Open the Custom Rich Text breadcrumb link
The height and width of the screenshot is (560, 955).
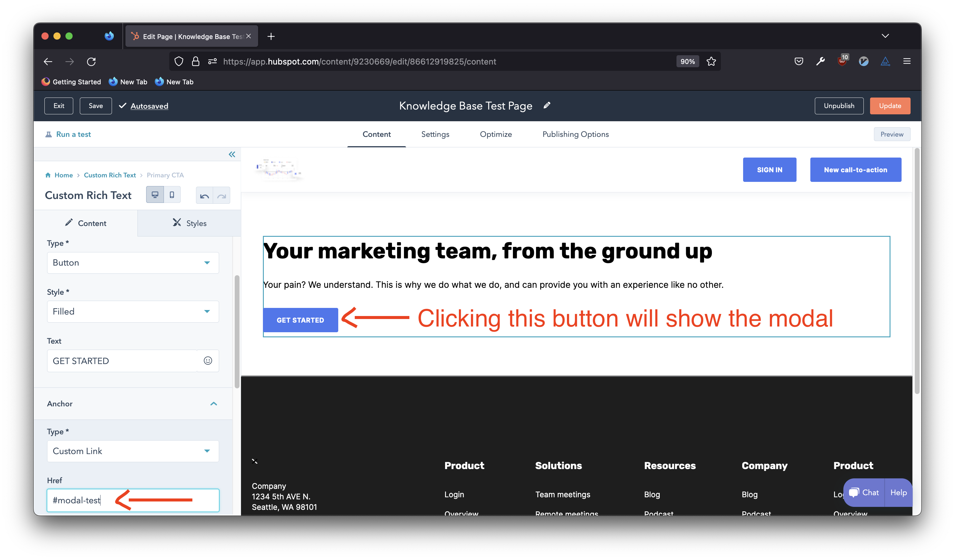(x=110, y=175)
